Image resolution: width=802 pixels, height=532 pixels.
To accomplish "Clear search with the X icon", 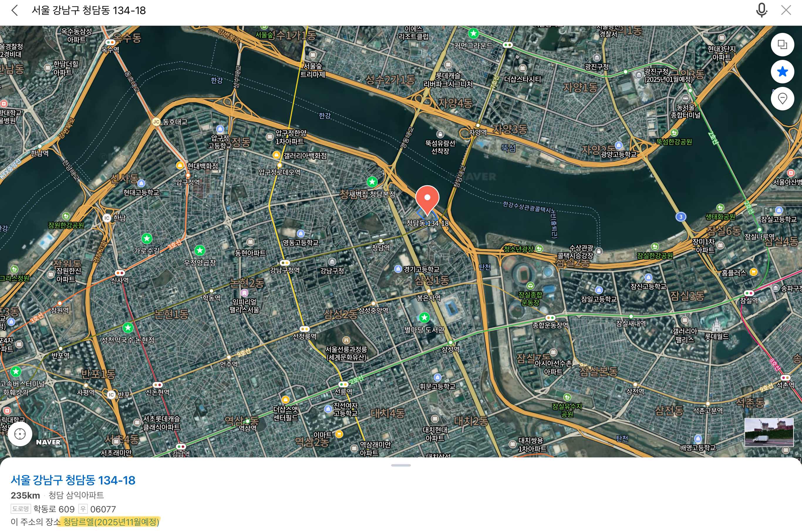I will (786, 10).
